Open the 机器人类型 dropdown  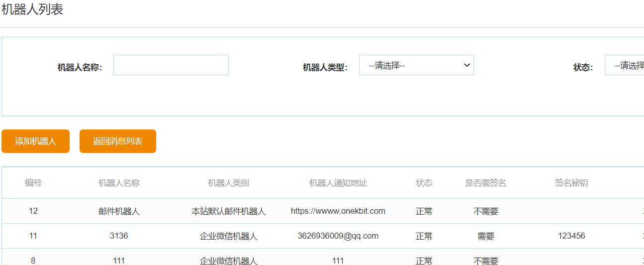(416, 65)
